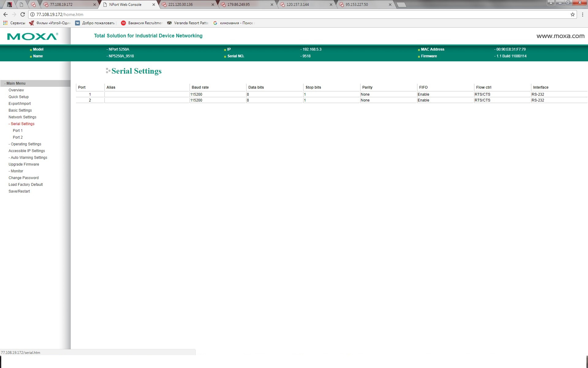
Task: Open Basic Settings in the main menu
Action: pos(20,110)
